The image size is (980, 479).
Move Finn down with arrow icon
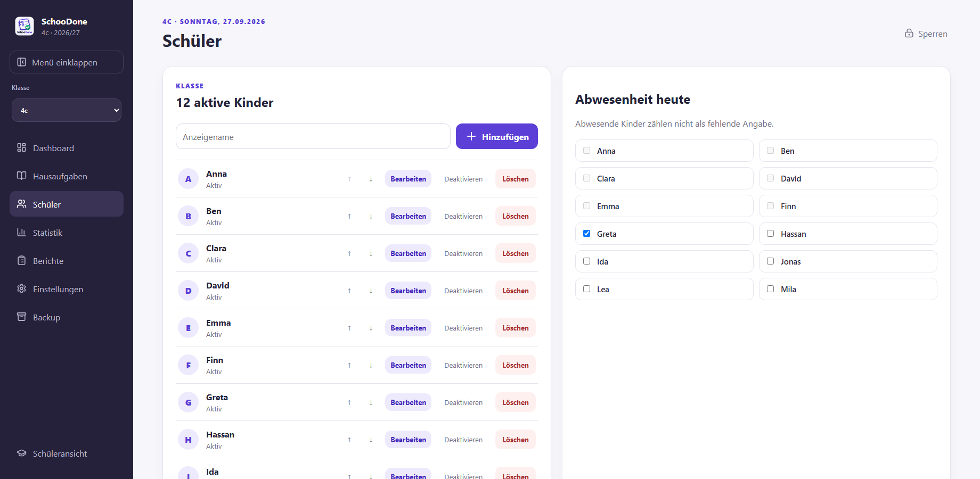pos(371,365)
